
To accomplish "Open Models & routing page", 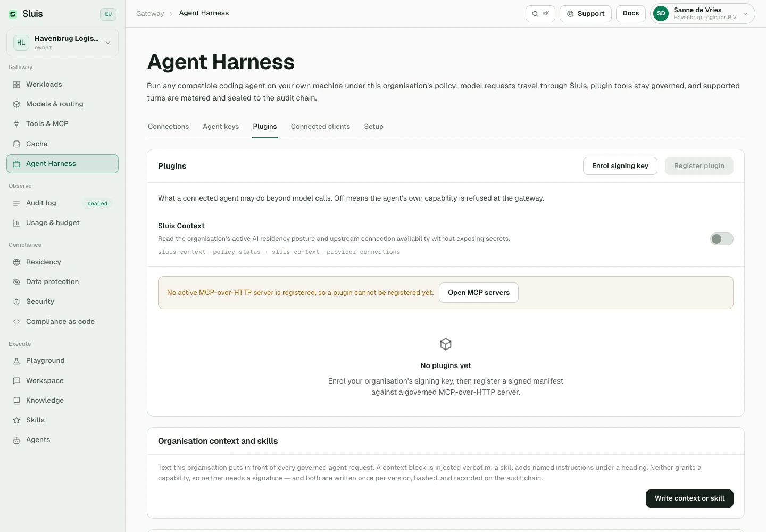I will 62,104.
